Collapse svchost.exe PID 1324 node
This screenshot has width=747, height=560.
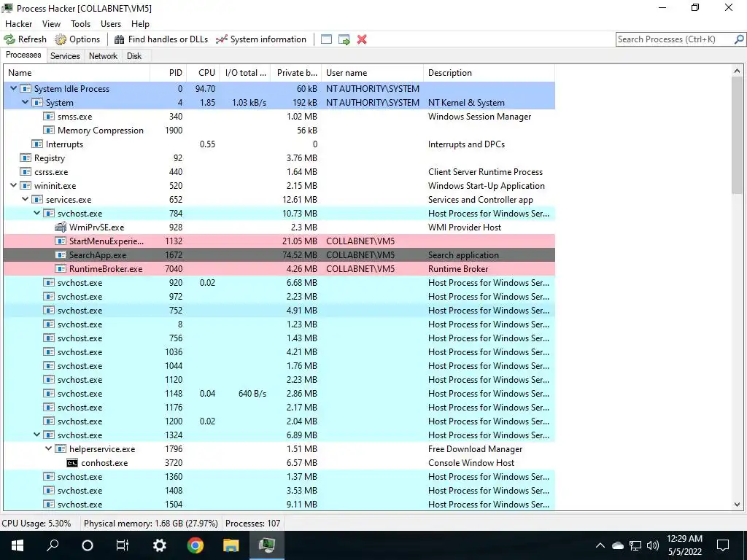click(36, 435)
